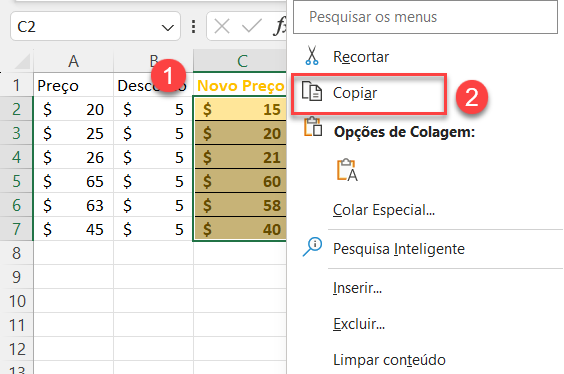Viewport: 564px width, 374px height.
Task: Click the new price cell with 60
Action: pyautogui.click(x=240, y=181)
